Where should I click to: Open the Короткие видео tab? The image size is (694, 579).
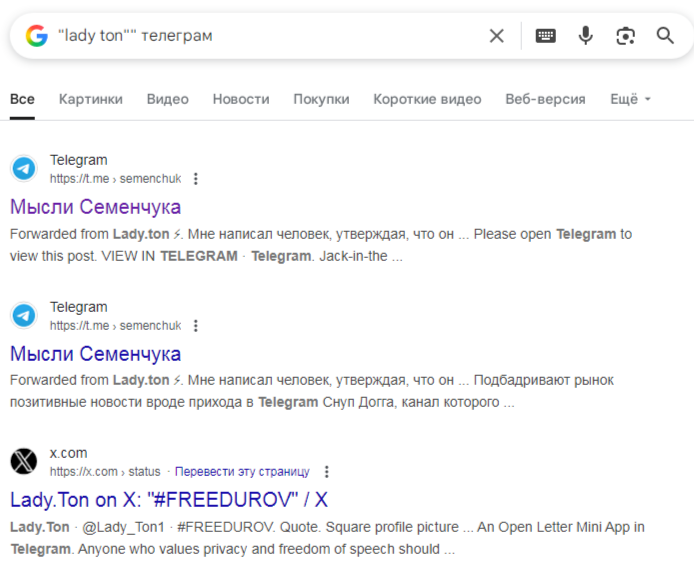point(427,99)
